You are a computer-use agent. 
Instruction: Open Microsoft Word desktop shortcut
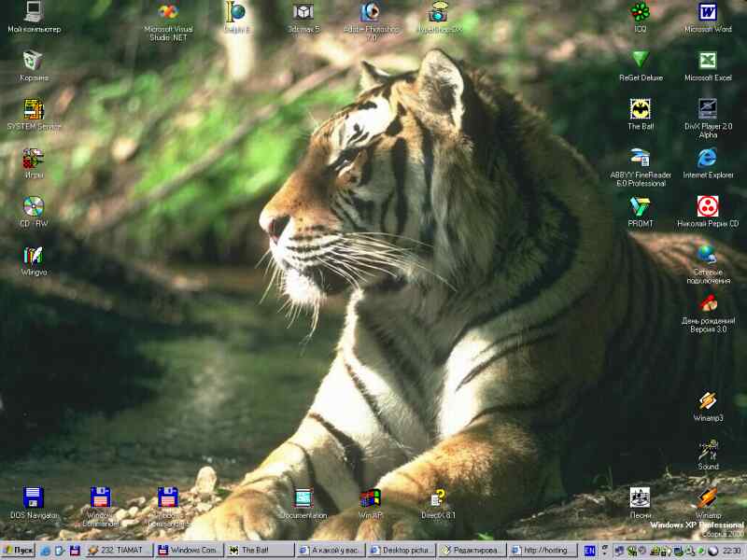coord(708,13)
